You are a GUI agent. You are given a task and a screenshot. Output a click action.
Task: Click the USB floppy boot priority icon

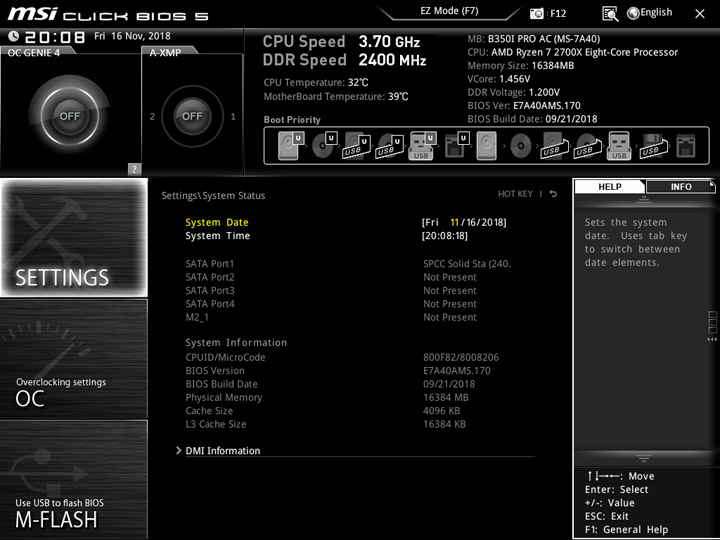click(x=653, y=146)
